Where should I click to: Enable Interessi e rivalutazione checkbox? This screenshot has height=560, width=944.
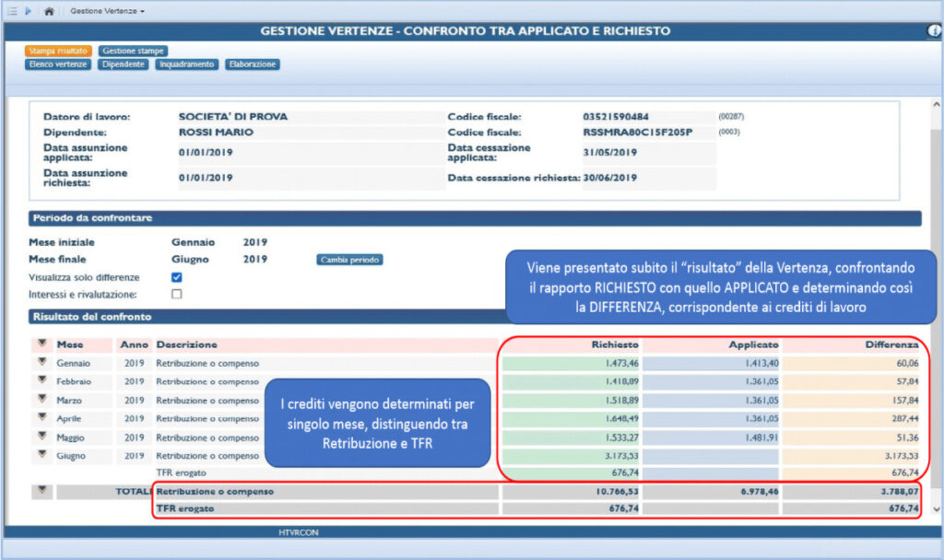point(176,294)
